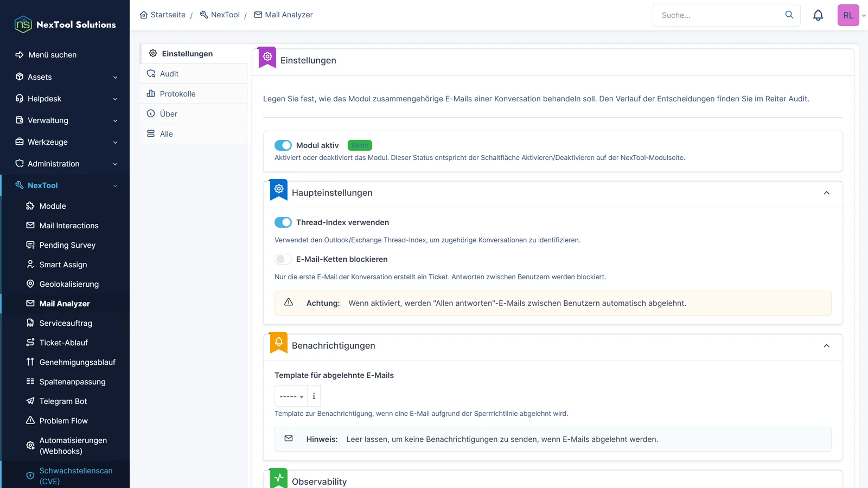Click the info icon next to template dropdown
This screenshot has width=868, height=488.
tap(314, 396)
